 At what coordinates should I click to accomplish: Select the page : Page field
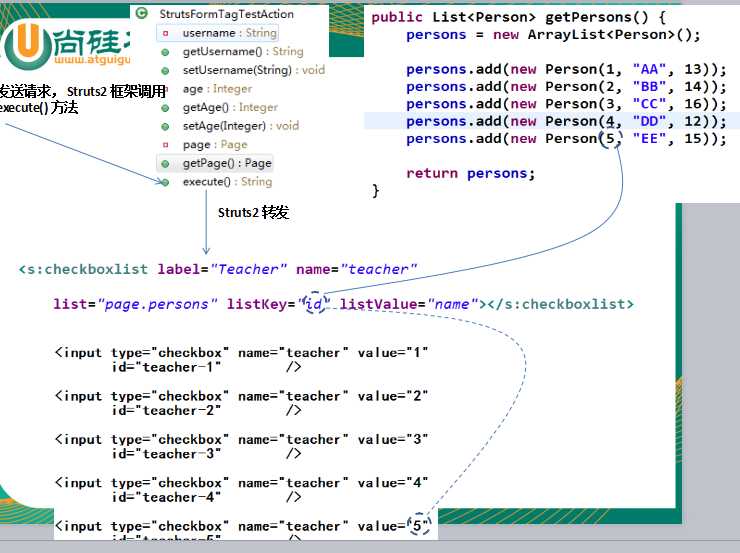tap(215, 144)
